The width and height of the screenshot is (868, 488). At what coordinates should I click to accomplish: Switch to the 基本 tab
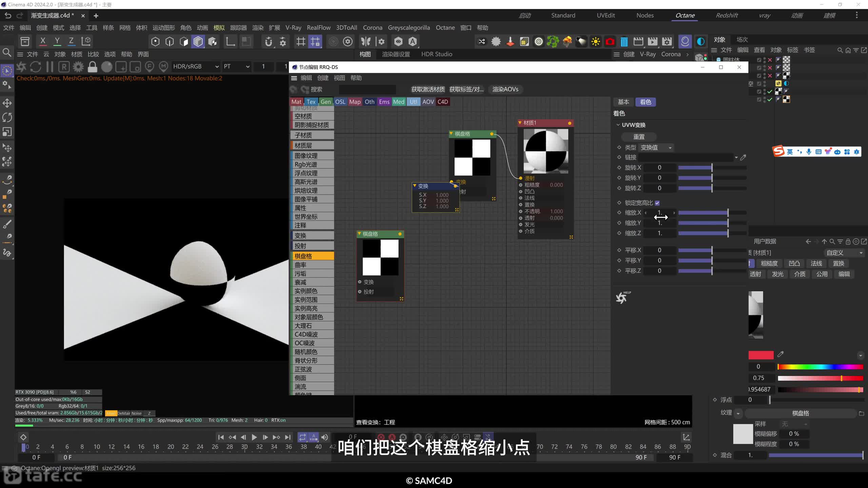623,102
